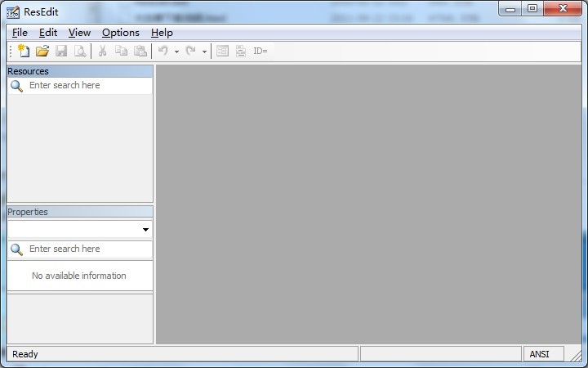588x368 pixels.
Task: Click the Undo arrow icon
Action: click(163, 51)
